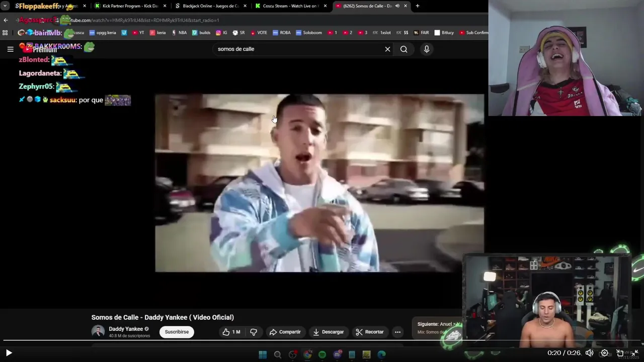Open the IG Instagram bookmark
Image resolution: width=644 pixels, height=362 pixels.
click(x=221, y=33)
